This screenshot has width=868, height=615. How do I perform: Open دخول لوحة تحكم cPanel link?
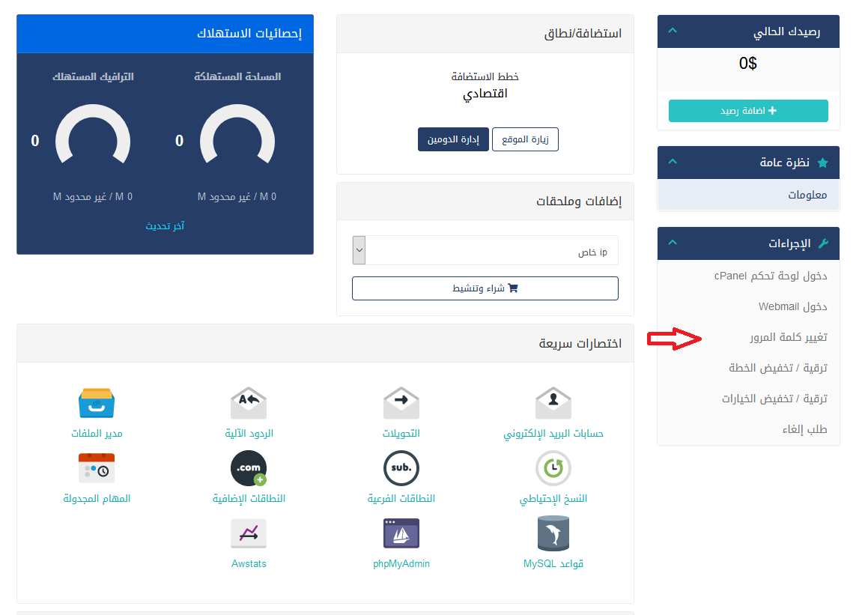tap(771, 276)
